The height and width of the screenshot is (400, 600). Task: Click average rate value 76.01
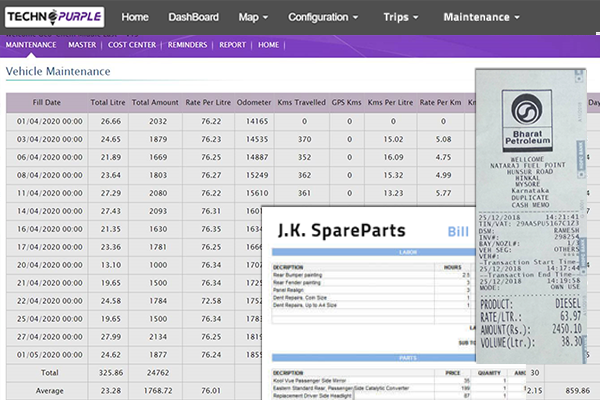pyautogui.click(x=211, y=391)
